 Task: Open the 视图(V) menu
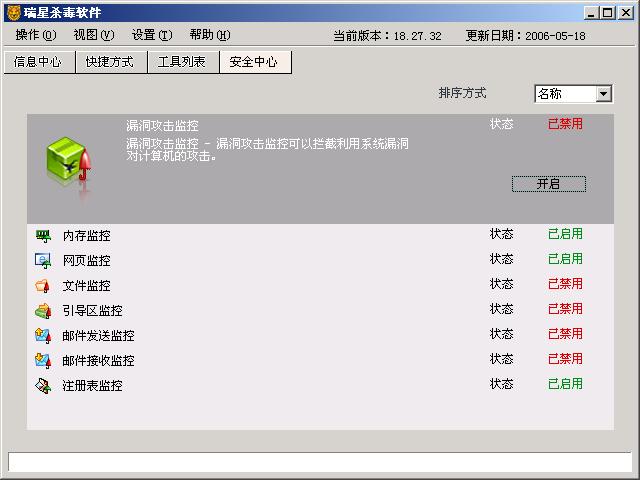tap(94, 35)
